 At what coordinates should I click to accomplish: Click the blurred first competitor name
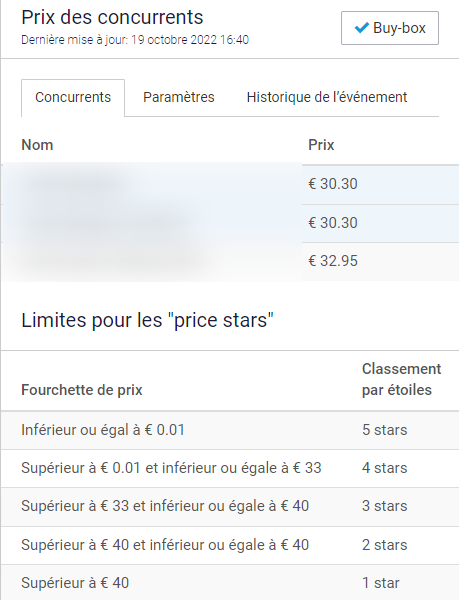pos(76,184)
